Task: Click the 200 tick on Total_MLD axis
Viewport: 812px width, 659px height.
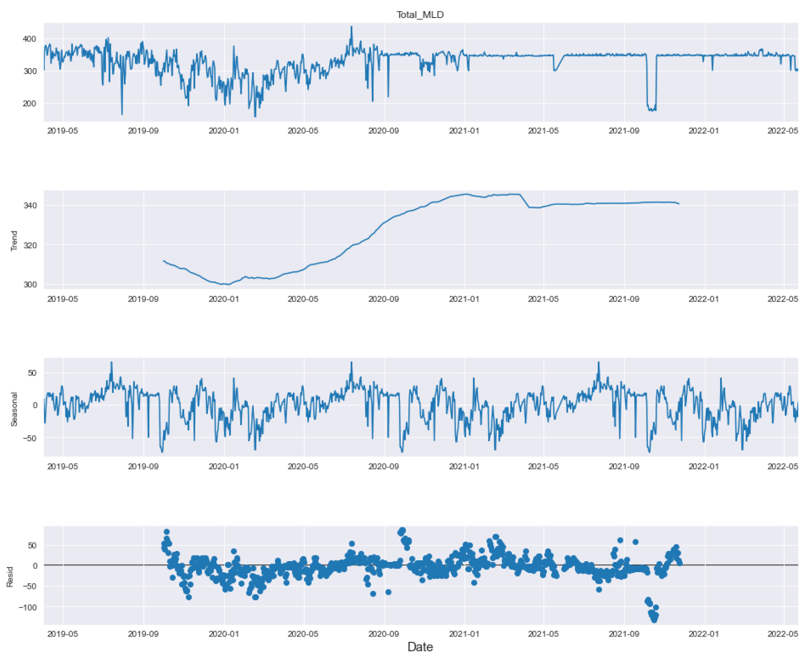Action: pos(29,103)
